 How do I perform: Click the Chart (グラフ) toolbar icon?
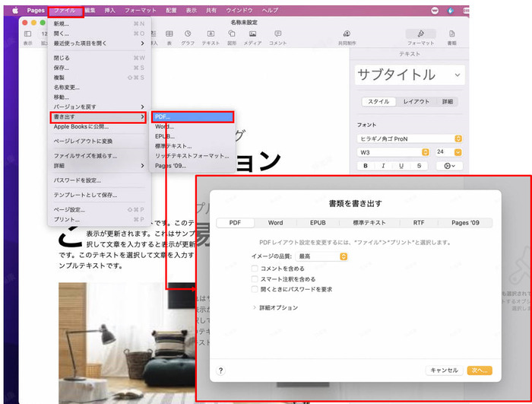188,33
